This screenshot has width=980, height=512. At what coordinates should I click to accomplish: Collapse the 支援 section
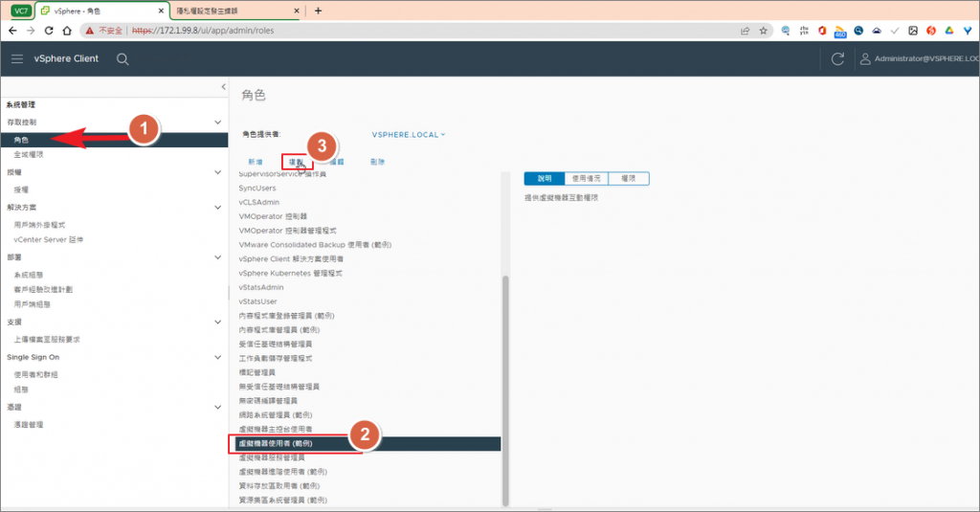tap(217, 322)
